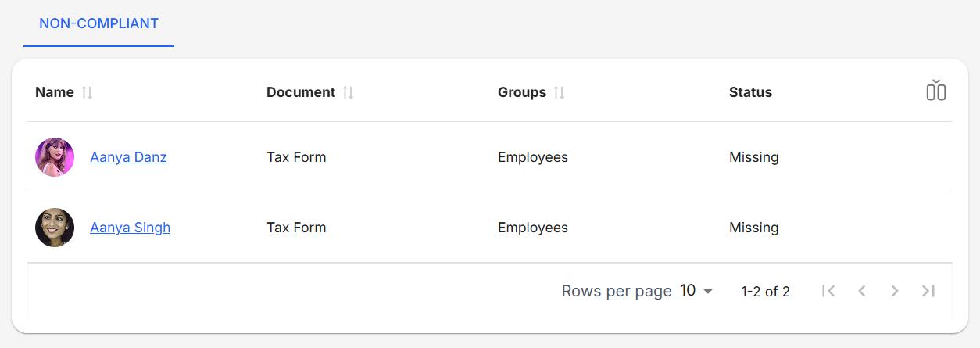980x348 pixels.
Task: Select Tax Form cell in Aanya Singh's row
Action: (296, 228)
